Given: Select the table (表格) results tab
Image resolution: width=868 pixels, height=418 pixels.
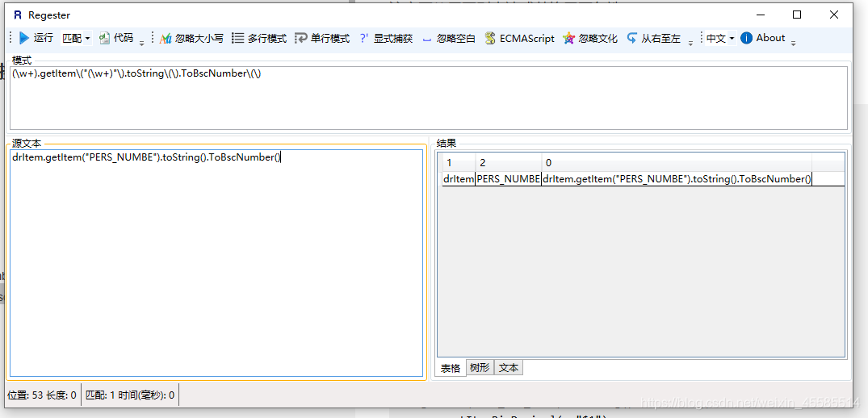Looking at the screenshot, I should pos(451,368).
